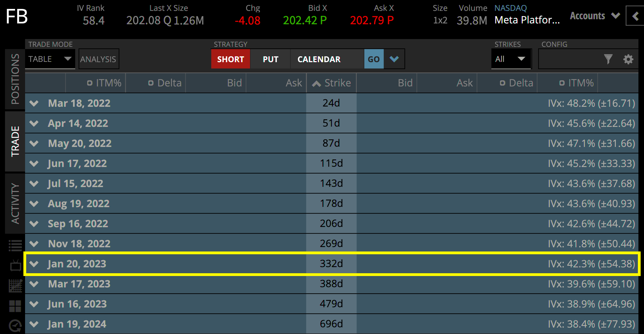
Task: Toggle the ITM% indicator on left column header
Action: pyautogui.click(x=90, y=83)
